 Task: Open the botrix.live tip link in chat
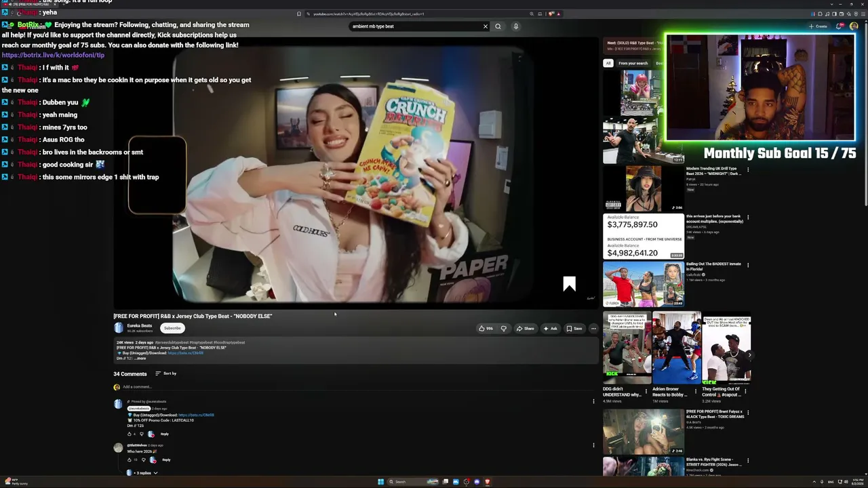click(53, 55)
